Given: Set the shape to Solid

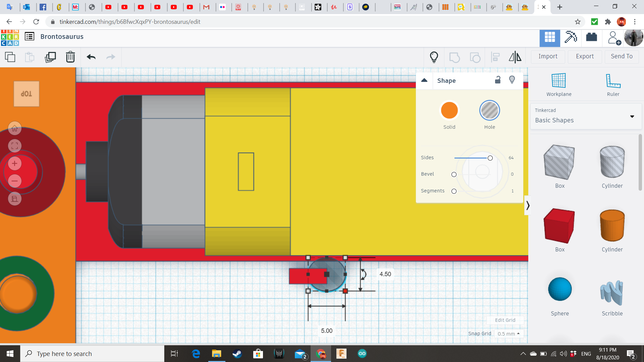Looking at the screenshot, I should pos(449,111).
